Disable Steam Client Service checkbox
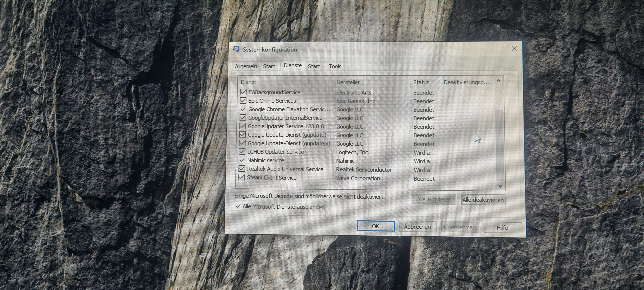644x290 pixels. coord(241,177)
